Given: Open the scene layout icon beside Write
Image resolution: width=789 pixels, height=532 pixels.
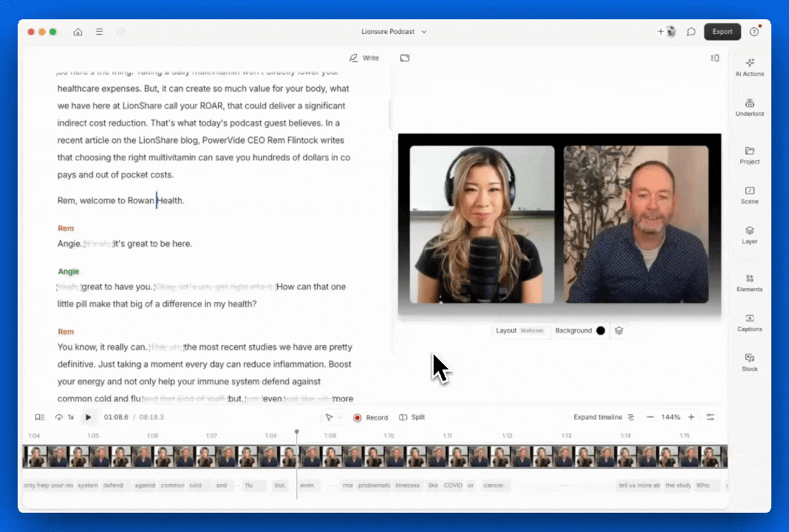Looking at the screenshot, I should click(x=405, y=58).
